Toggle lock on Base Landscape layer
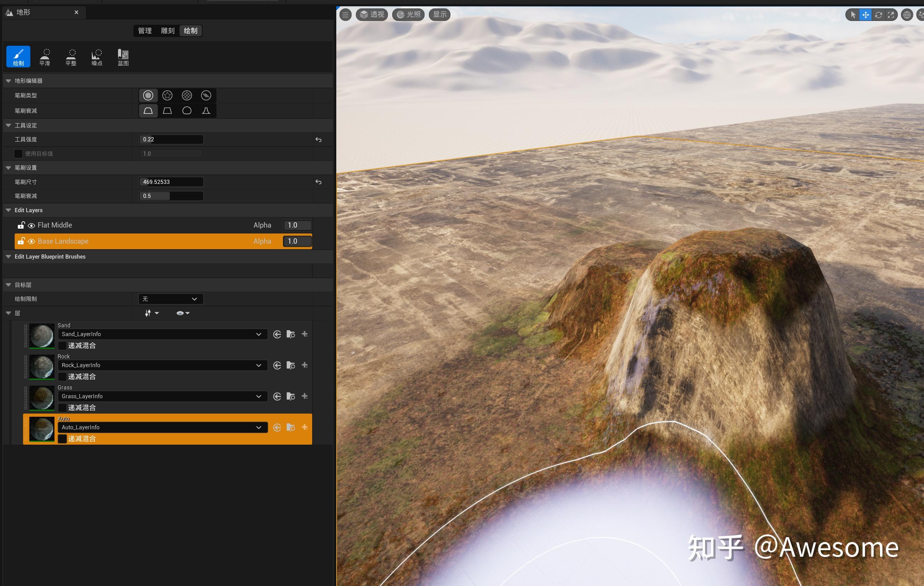Viewport: 924px width, 586px height. [x=21, y=241]
